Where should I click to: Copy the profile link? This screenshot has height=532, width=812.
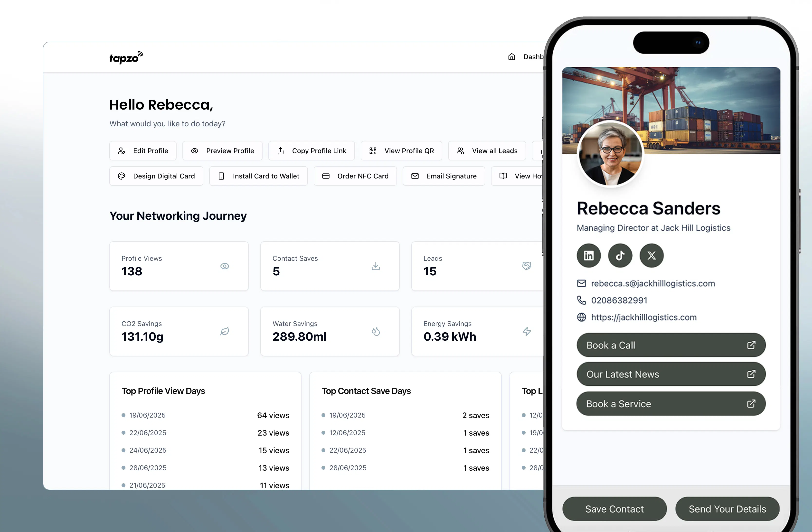pos(312,151)
